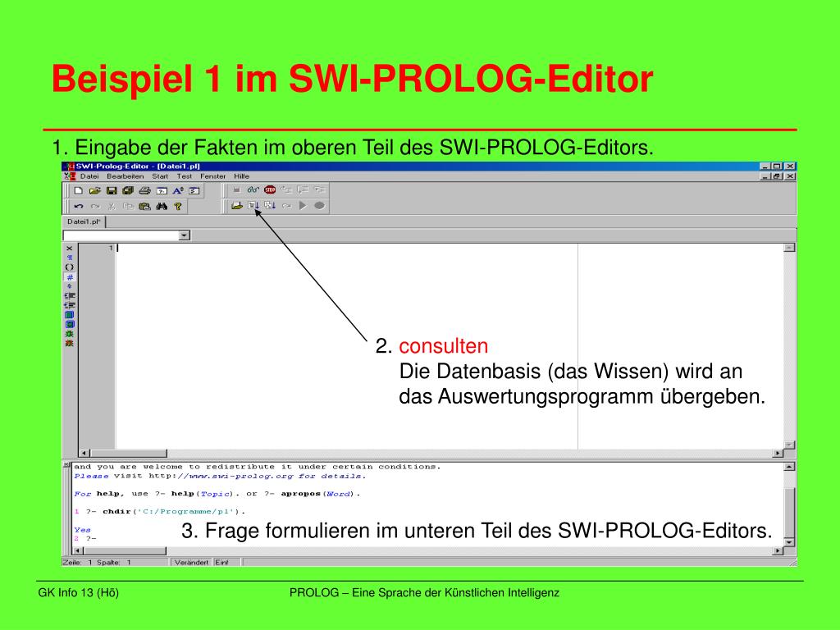Click the indent icon on the sidebar
Image resolution: width=840 pixels, height=630 pixels.
(x=70, y=295)
